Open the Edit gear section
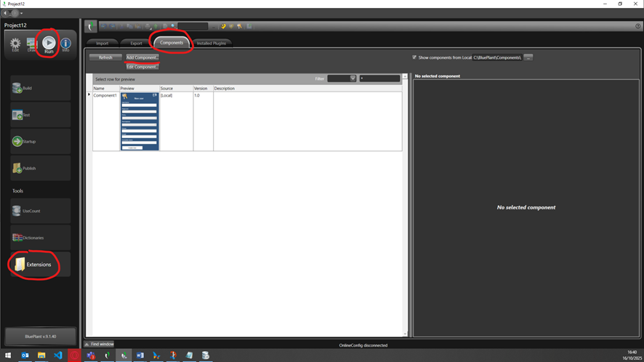The width and height of the screenshot is (644, 362). coord(15,44)
